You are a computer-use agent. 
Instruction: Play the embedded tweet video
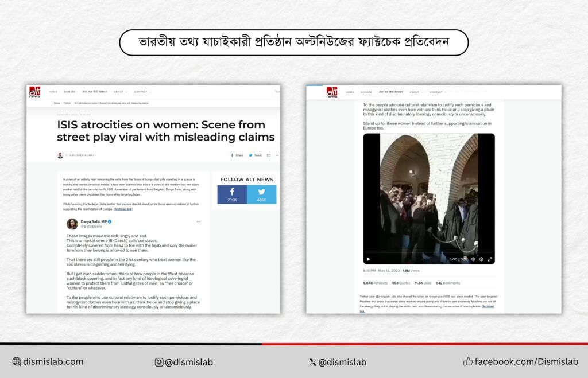(368, 259)
